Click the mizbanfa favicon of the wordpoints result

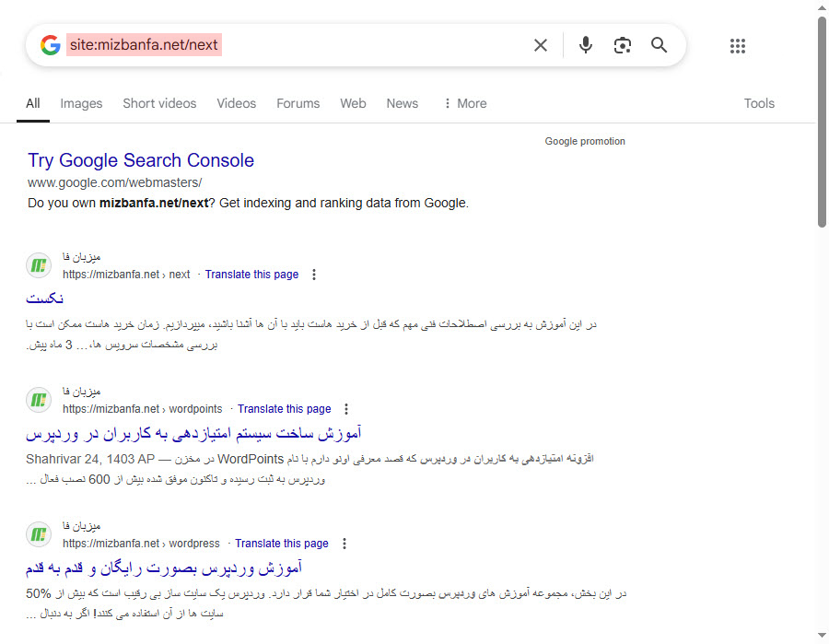point(39,400)
